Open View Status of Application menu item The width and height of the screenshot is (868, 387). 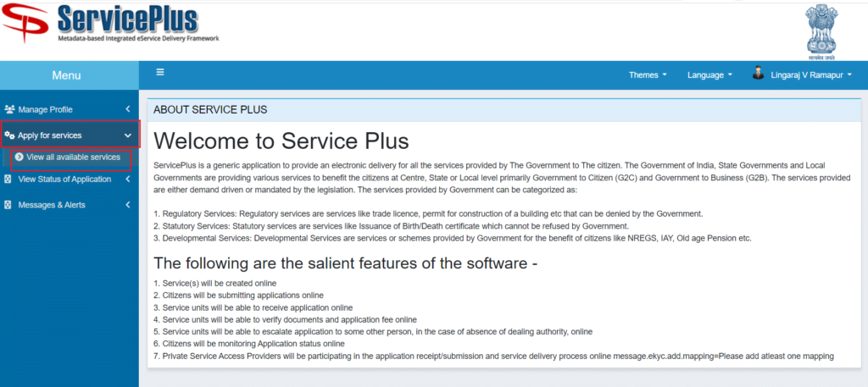point(70,180)
